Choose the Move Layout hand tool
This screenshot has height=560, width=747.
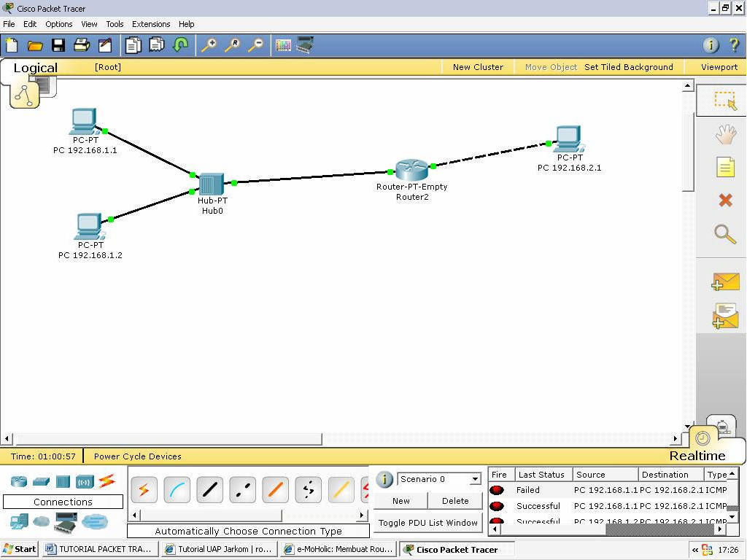pyautogui.click(x=725, y=134)
